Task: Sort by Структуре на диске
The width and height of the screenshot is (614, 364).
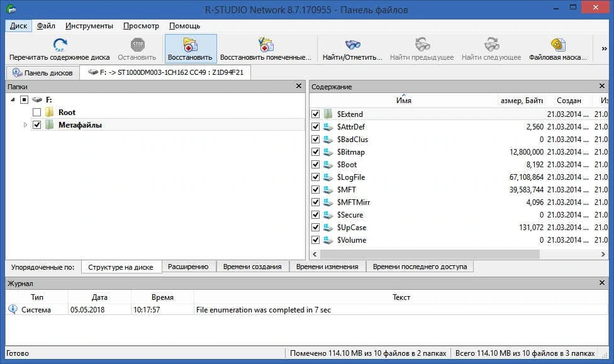Action: [x=121, y=267]
